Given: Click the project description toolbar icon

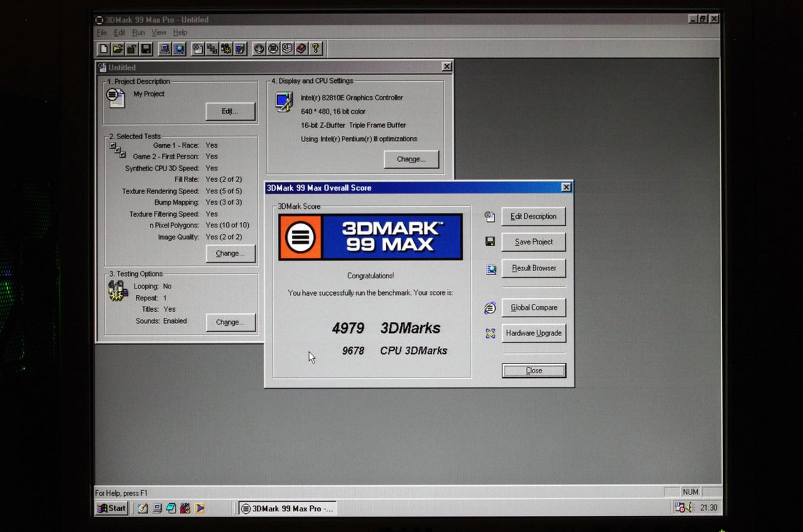Looking at the screenshot, I should [x=197, y=49].
